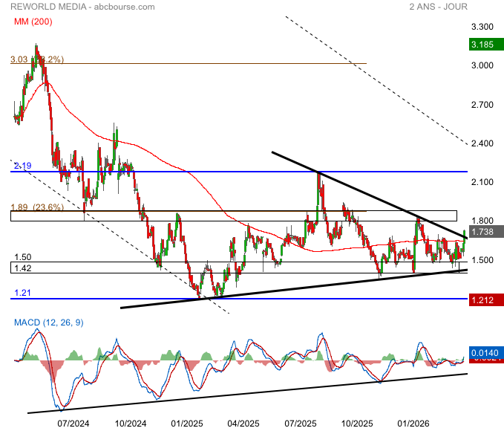Click the 2.400 price axis value

tap(482, 143)
